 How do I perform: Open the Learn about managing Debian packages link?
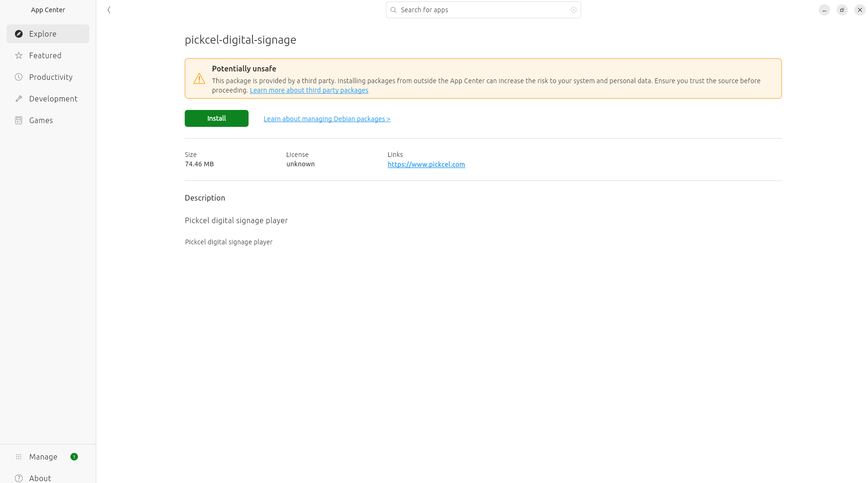tap(327, 119)
